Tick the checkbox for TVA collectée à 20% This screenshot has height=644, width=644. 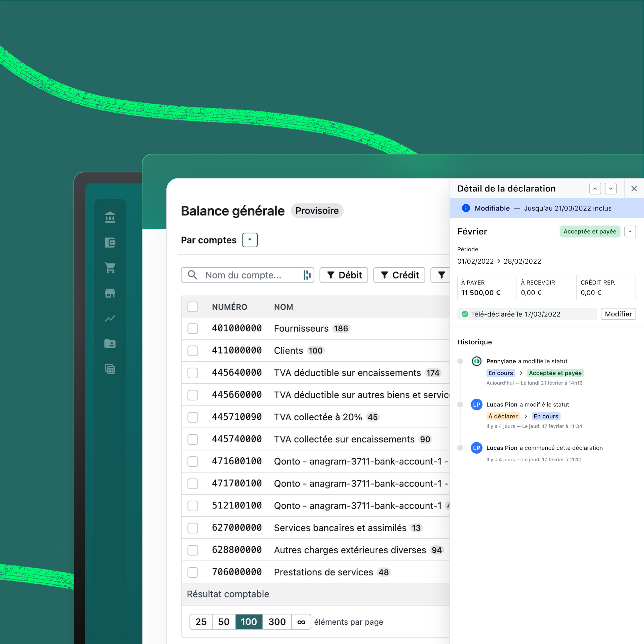click(193, 417)
